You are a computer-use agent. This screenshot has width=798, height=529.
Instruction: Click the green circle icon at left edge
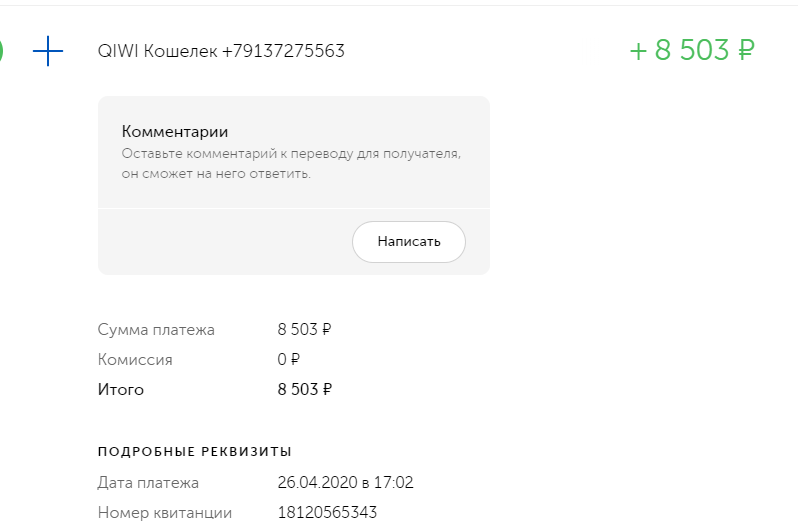click(x=2, y=51)
